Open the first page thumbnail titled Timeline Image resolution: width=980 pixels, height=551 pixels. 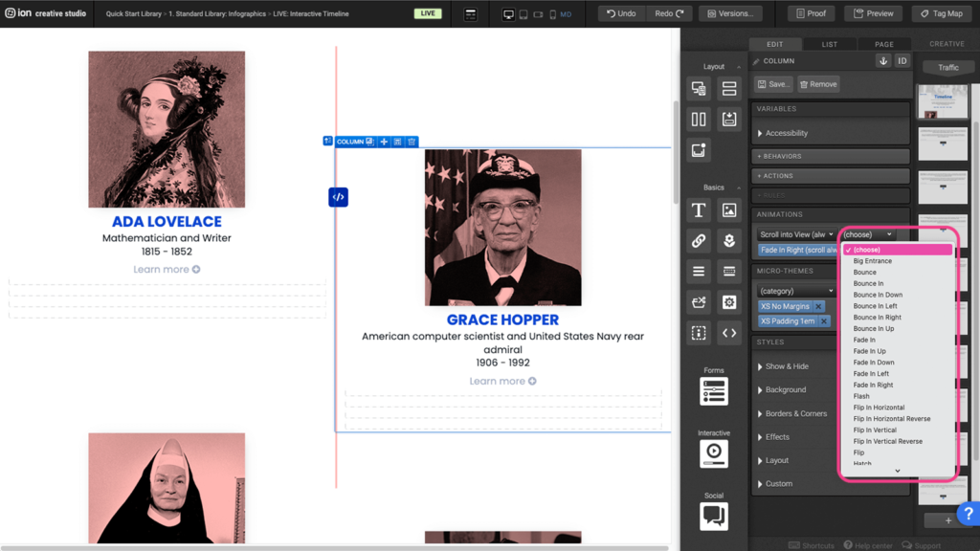click(943, 101)
